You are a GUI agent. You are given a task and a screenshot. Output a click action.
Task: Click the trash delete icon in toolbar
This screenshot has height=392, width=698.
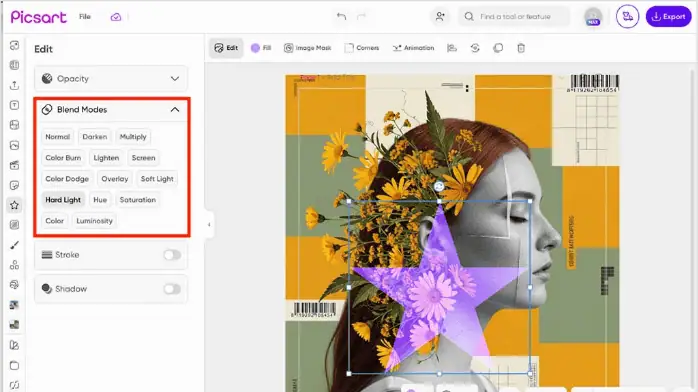[521, 48]
